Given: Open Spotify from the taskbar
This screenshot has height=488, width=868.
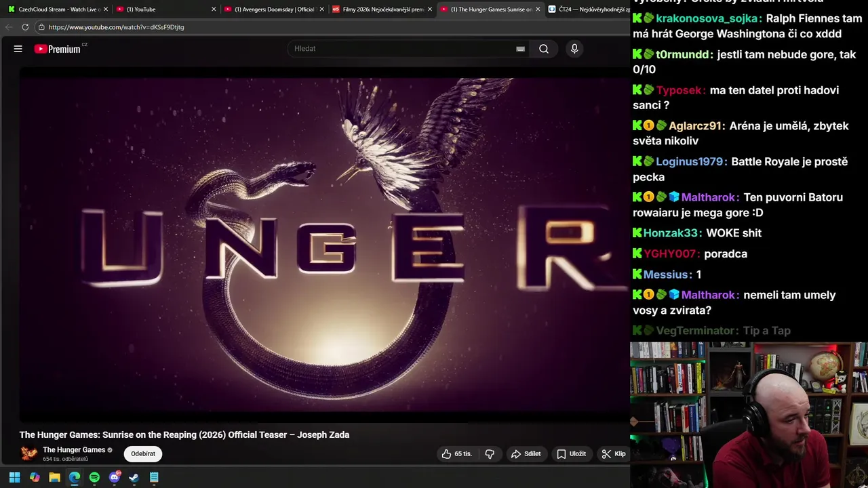Looking at the screenshot, I should pyautogui.click(x=94, y=477).
